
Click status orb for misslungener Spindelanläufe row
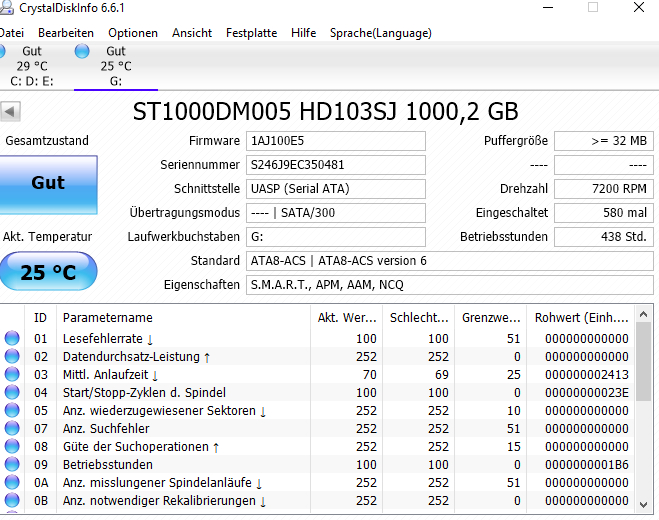pyautogui.click(x=12, y=483)
